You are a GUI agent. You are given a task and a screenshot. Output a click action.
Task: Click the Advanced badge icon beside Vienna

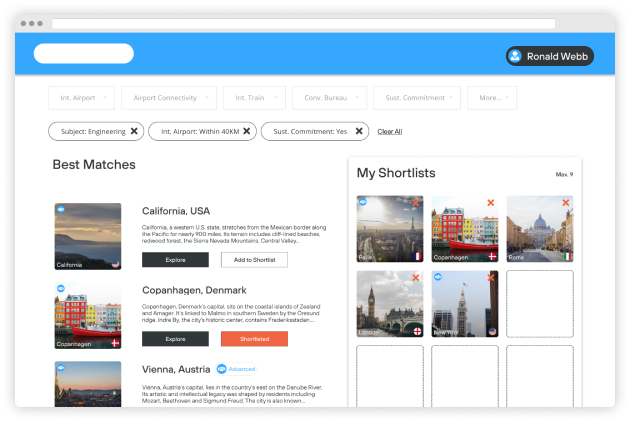222,369
